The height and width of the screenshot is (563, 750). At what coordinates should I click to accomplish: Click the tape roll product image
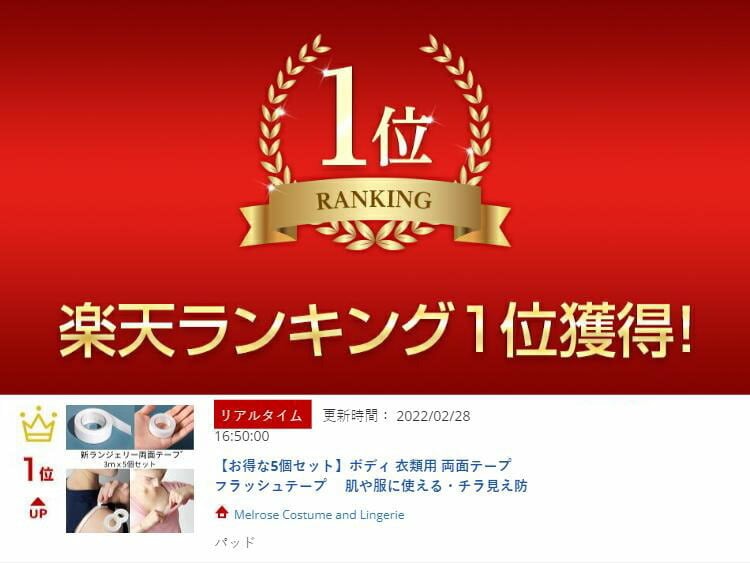coord(100,427)
